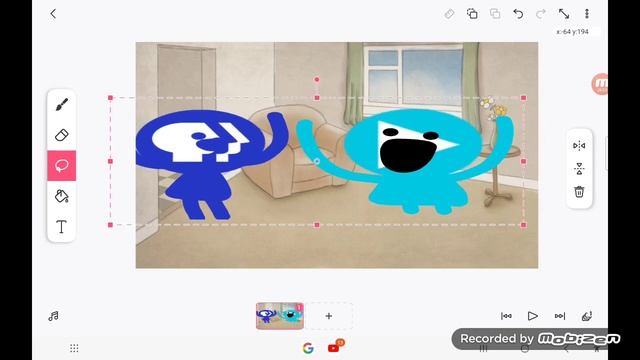Click the bottom-right selection corner handle
The width and height of the screenshot is (640, 360).
(x=524, y=225)
